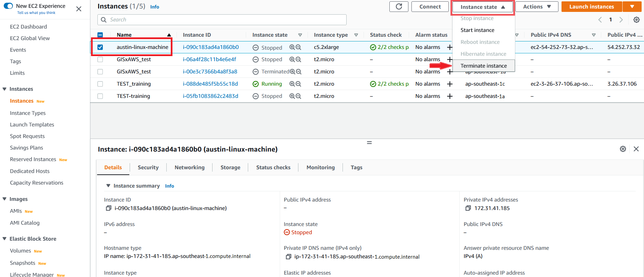Image resolution: width=644 pixels, height=277 pixels.
Task: Open instance link i-088de485f5b55c18d
Action: tap(210, 84)
